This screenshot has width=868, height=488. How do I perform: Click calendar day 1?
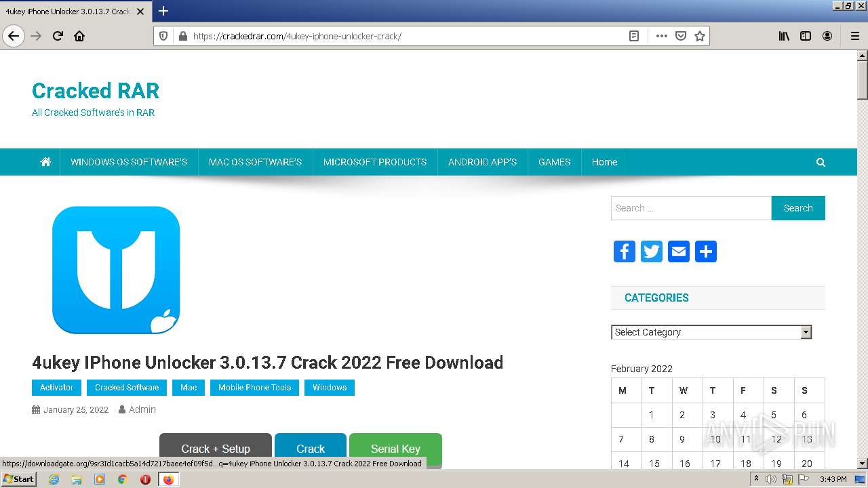pos(652,415)
